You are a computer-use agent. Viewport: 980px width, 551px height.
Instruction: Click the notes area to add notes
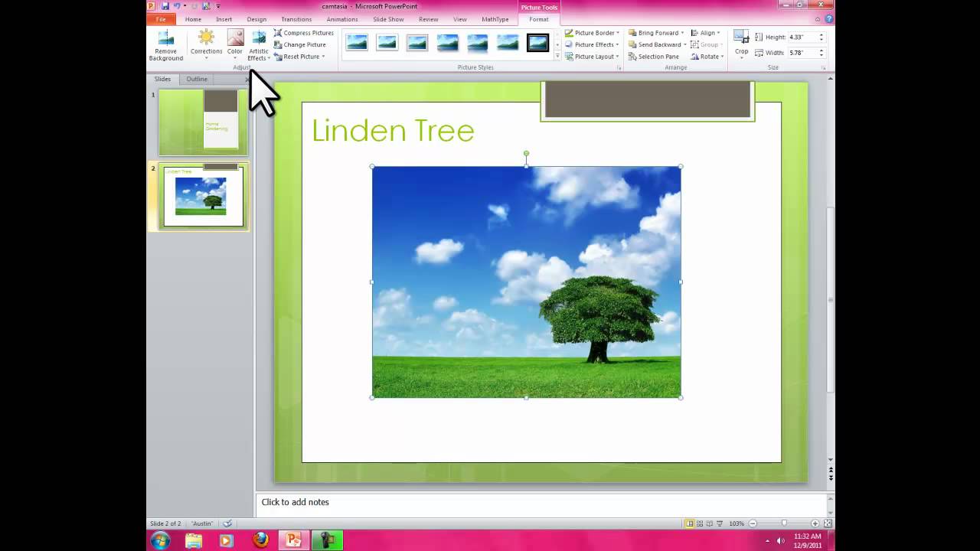(x=541, y=502)
